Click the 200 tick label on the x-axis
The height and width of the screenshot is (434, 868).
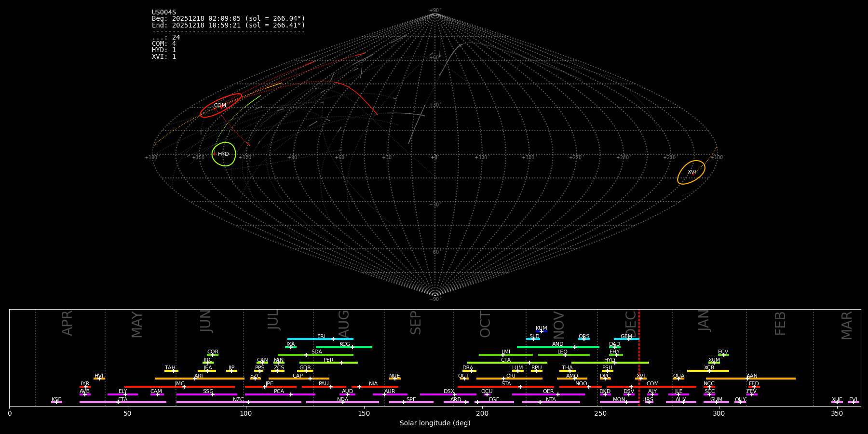(482, 414)
